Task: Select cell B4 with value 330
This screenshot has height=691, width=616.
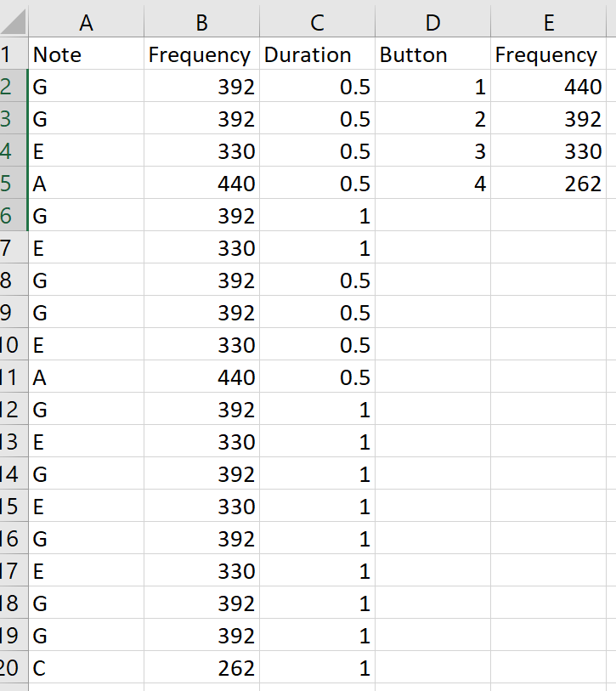Action: (x=202, y=150)
